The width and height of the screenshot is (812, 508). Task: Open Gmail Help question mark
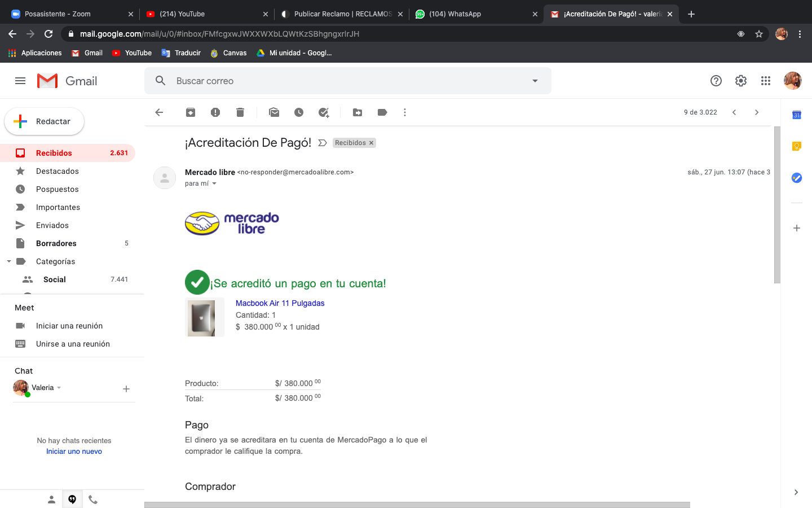[x=716, y=81]
